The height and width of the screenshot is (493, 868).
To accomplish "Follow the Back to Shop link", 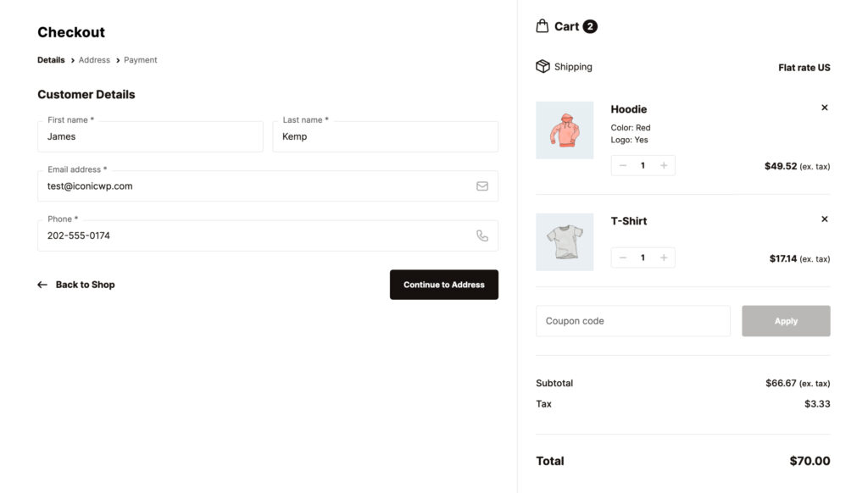I will (85, 284).
